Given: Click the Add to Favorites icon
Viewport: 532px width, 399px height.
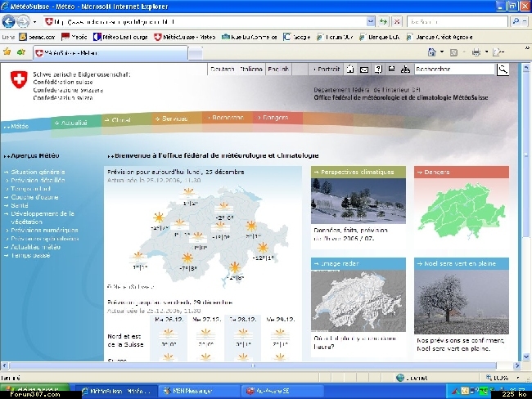Looking at the screenshot, I should click(21, 52).
